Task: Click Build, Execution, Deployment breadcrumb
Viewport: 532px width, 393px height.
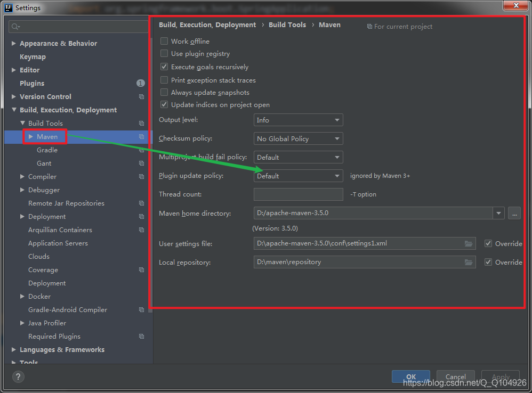Action: 207,24
